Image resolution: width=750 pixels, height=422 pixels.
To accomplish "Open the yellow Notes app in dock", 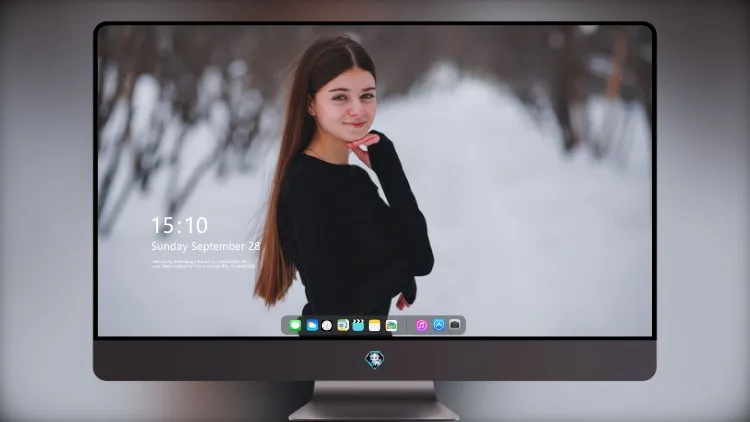I will pyautogui.click(x=375, y=325).
